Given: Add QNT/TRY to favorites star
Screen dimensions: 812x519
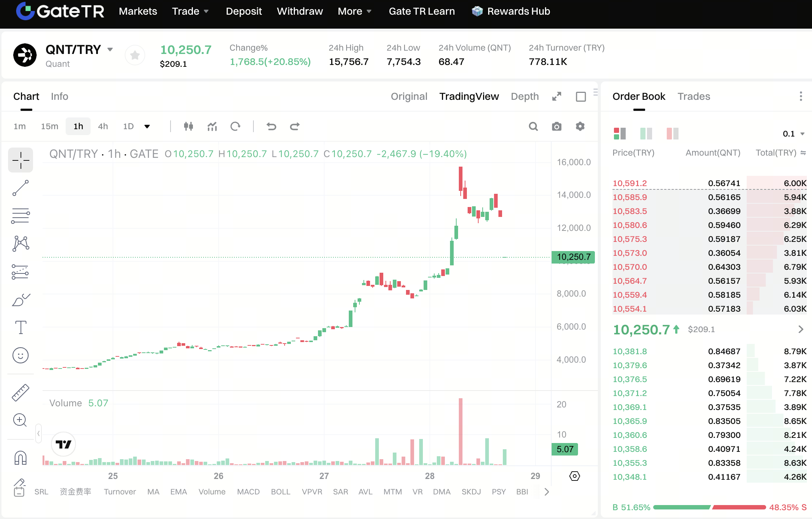Looking at the screenshot, I should click(x=135, y=55).
